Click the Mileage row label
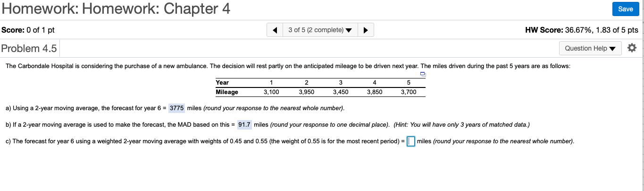The width and height of the screenshot is (644, 191). point(227,92)
